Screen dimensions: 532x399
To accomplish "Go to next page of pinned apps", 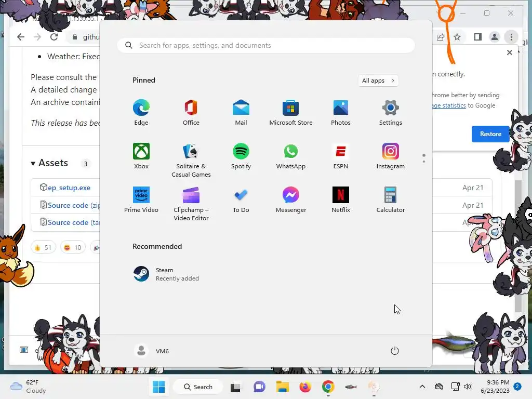I will pyautogui.click(x=424, y=162).
